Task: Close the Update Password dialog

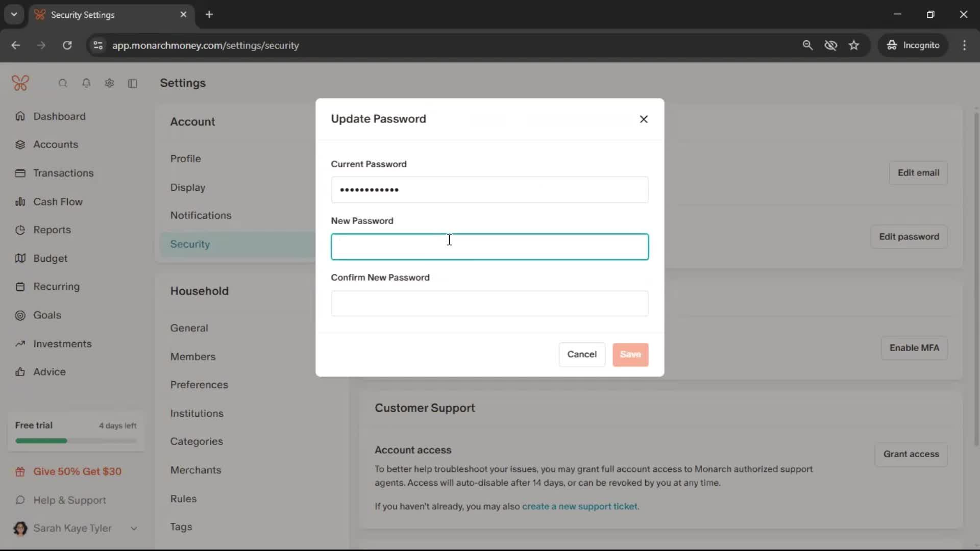Action: click(x=644, y=119)
